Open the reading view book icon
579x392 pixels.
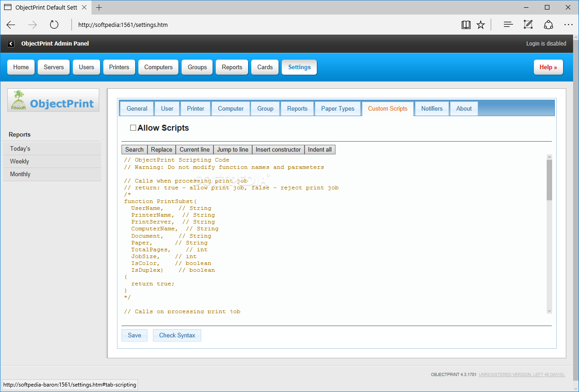point(466,25)
